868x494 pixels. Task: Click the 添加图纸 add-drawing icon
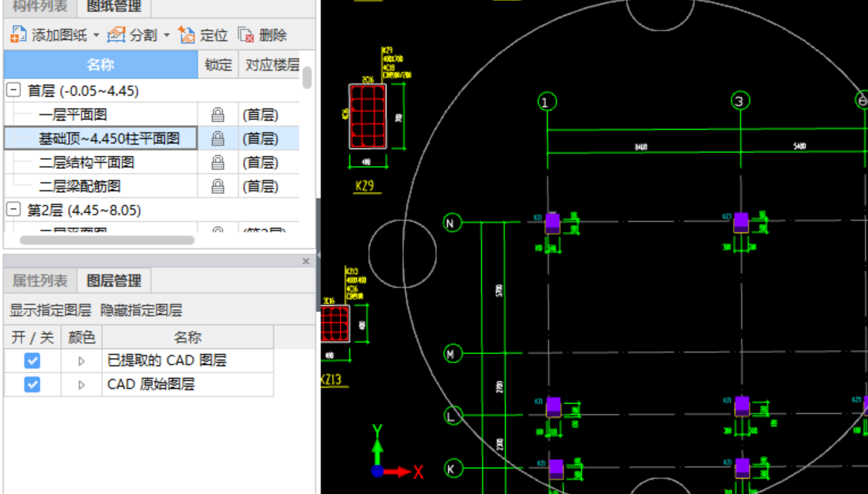click(18, 35)
